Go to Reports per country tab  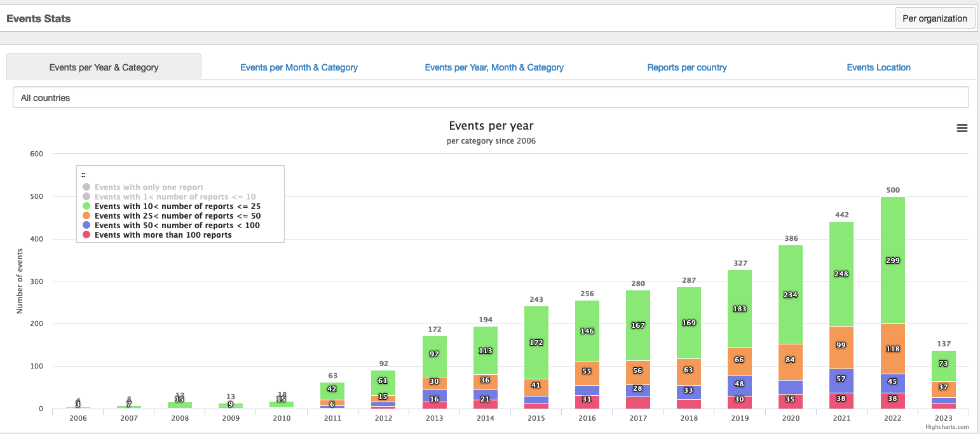(686, 67)
